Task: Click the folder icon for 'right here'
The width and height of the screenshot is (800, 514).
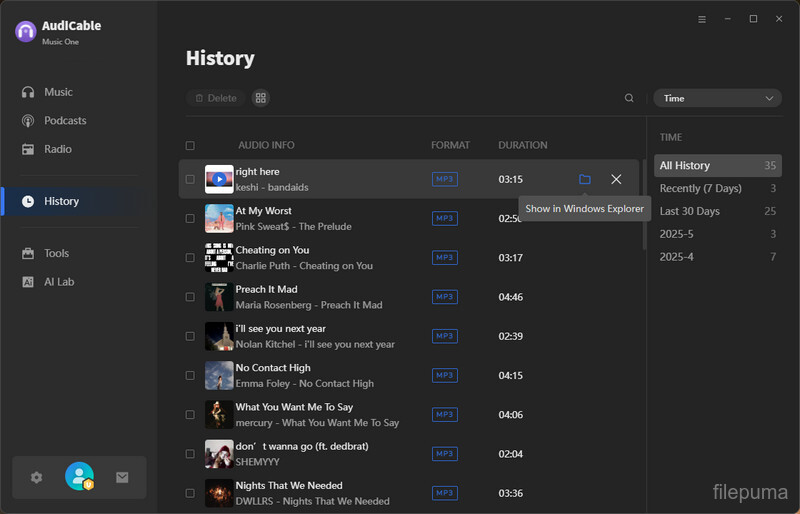Action: [585, 179]
